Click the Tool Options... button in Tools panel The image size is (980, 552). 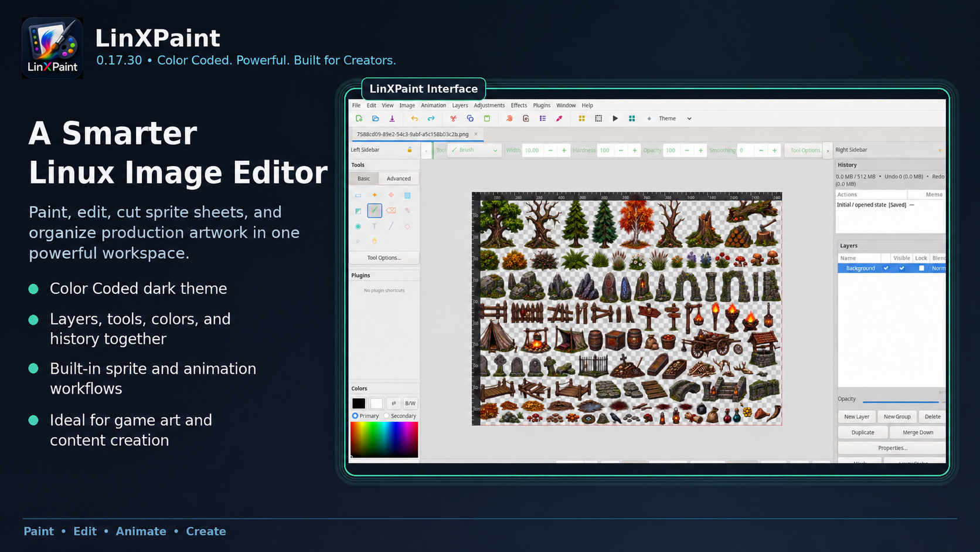(384, 258)
